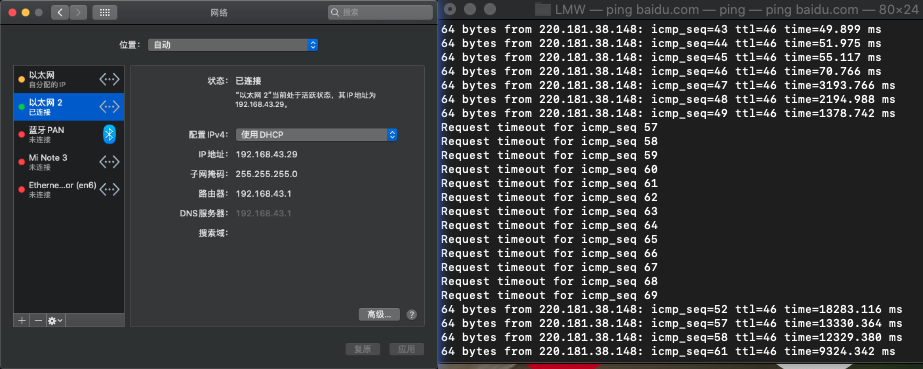Select 蓝牙 PAN service

coord(69,134)
